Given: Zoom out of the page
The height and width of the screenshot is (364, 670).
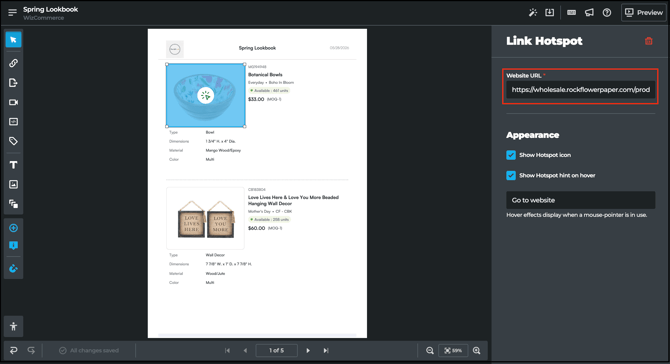Looking at the screenshot, I should 430,350.
